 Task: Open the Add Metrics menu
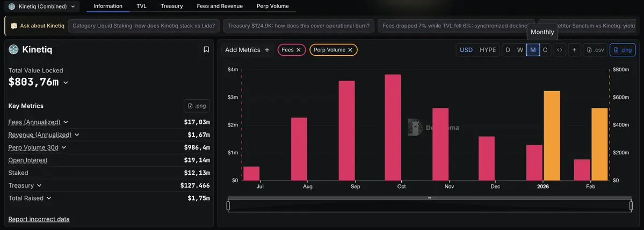click(x=247, y=50)
